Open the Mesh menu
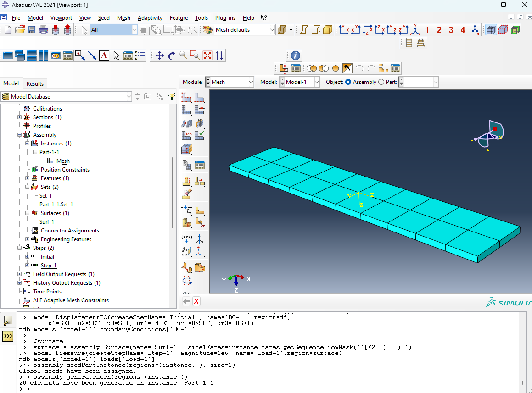 point(123,18)
